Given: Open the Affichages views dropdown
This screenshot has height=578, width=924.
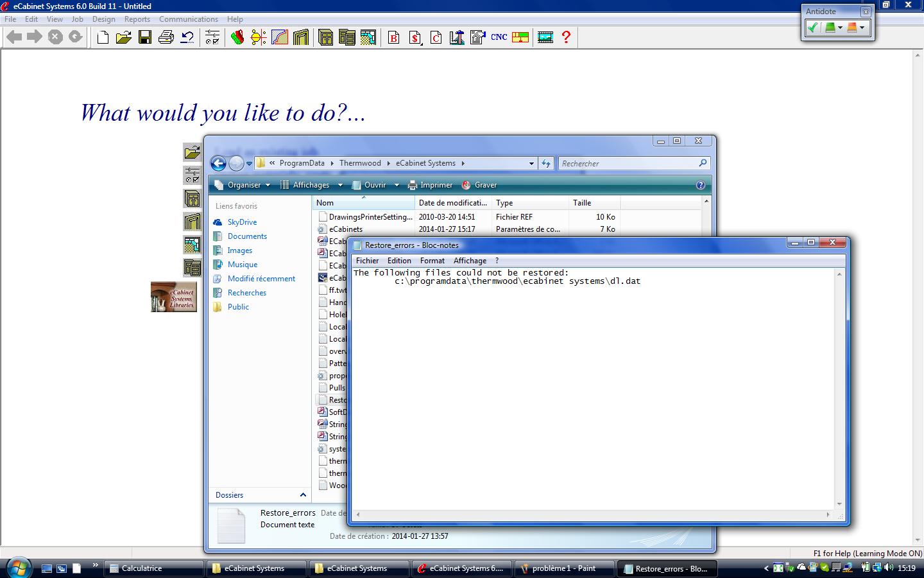Looking at the screenshot, I should tap(311, 185).
